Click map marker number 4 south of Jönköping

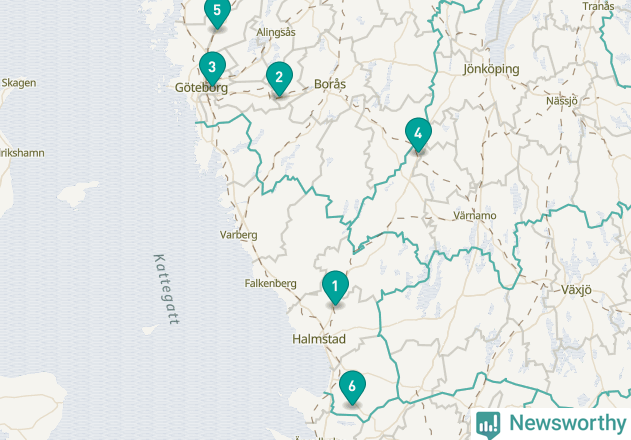tap(419, 134)
